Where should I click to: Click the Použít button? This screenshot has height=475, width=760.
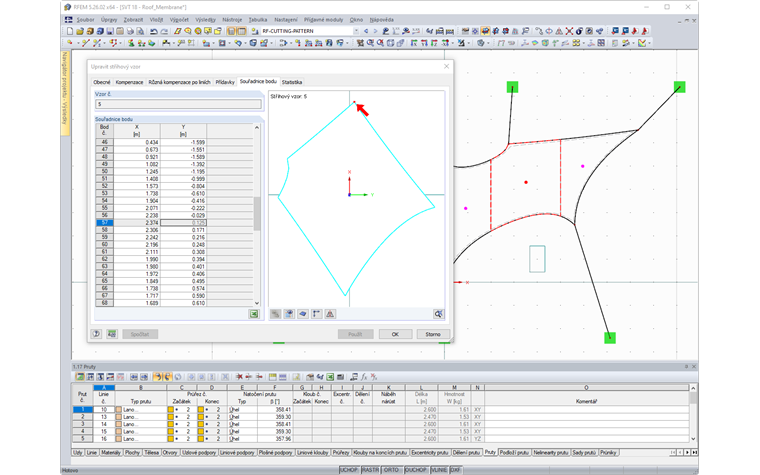[355, 334]
